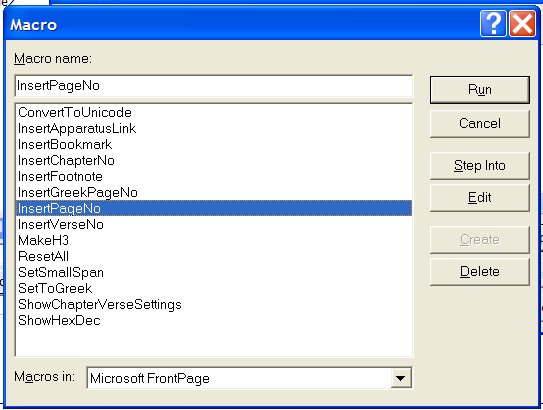This screenshot has width=543, height=410.
Task: Click the Macro name text field
Action: (214, 86)
